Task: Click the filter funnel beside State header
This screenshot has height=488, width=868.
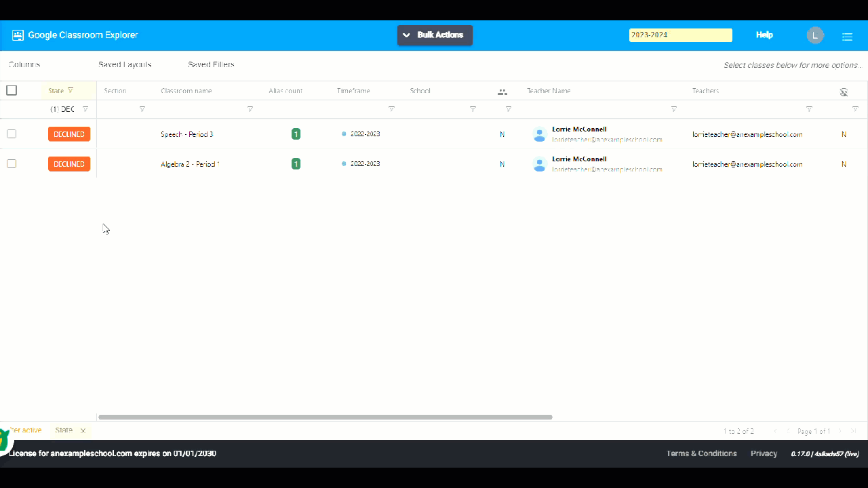Action: pyautogui.click(x=71, y=90)
